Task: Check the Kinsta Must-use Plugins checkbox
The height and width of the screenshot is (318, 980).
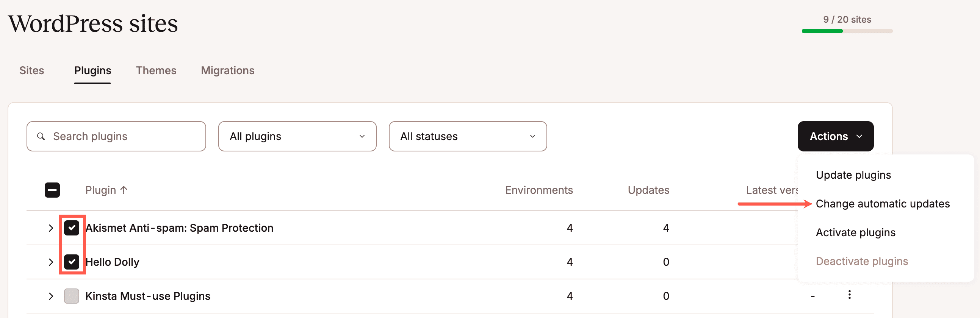Action: point(72,296)
